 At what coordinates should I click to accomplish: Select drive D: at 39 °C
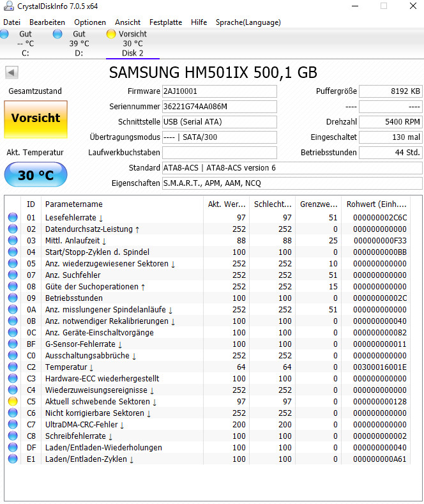pyautogui.click(x=79, y=43)
